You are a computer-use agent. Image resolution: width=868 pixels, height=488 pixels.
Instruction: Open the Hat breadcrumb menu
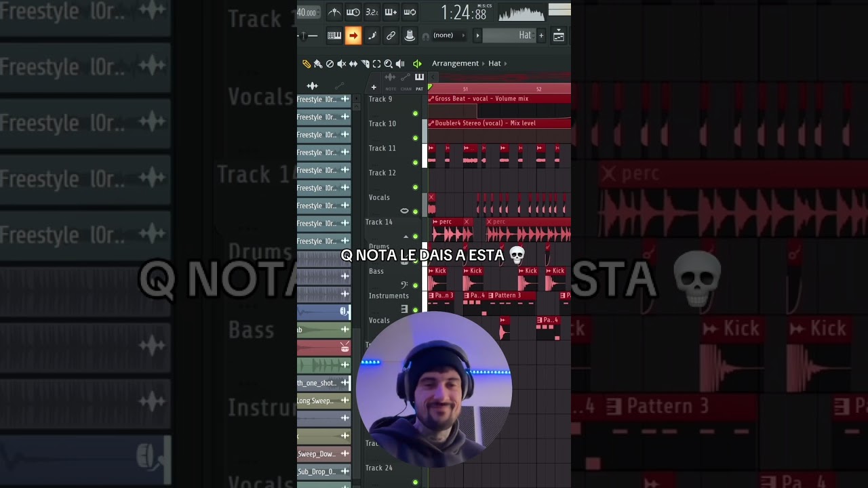point(494,63)
